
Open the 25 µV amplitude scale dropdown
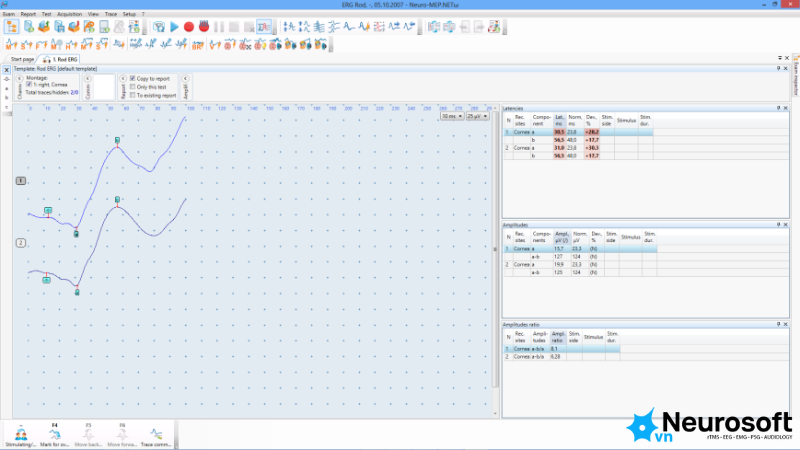point(478,116)
